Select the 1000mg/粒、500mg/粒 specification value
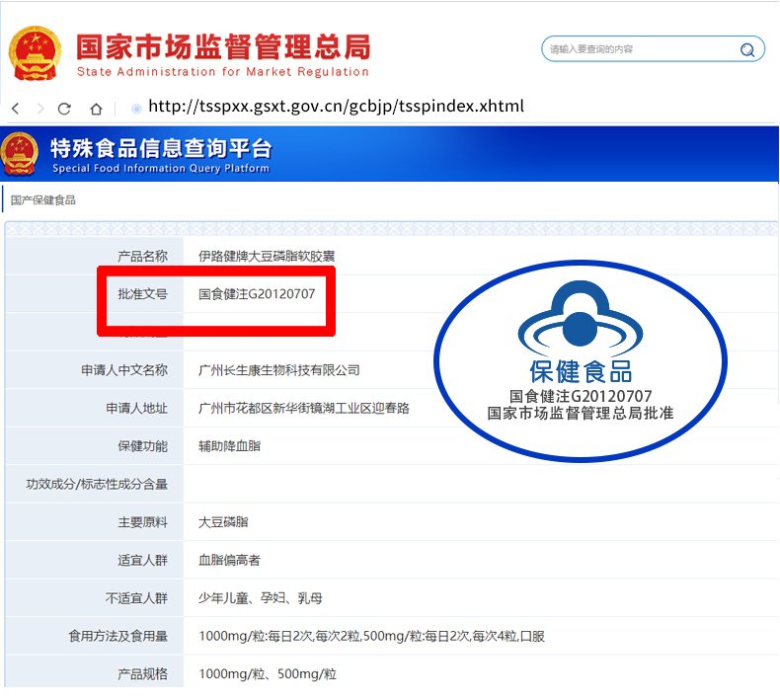Viewport: 780px width, 700px height. click(x=268, y=674)
